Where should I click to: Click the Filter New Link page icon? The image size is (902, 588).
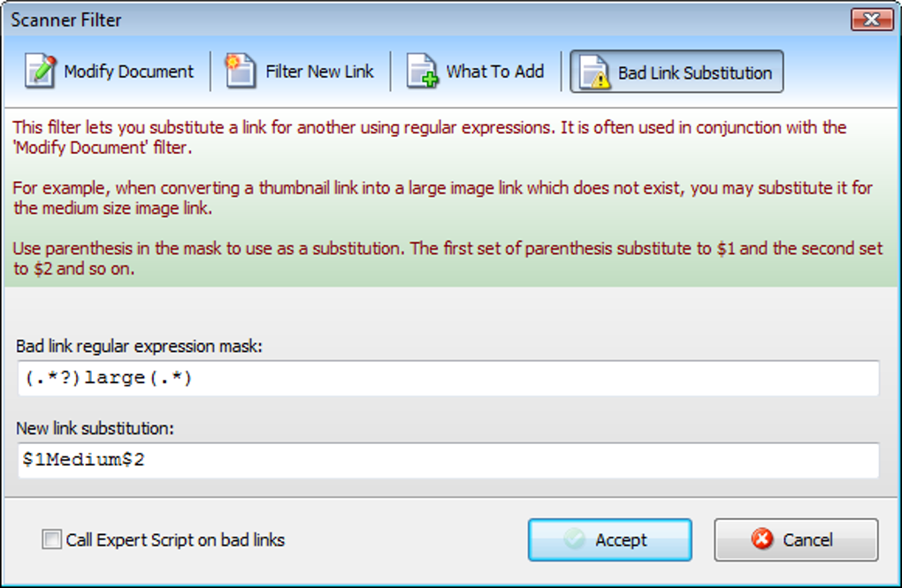tap(241, 72)
